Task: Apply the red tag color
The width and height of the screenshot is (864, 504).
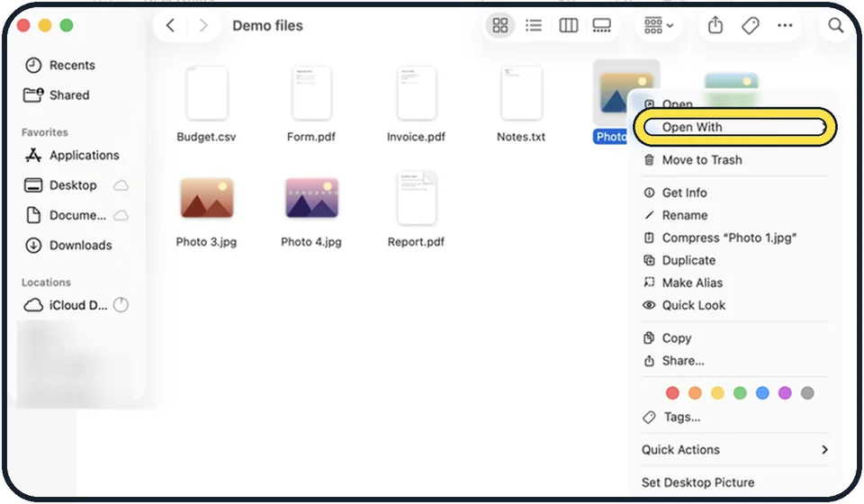Action: click(672, 392)
